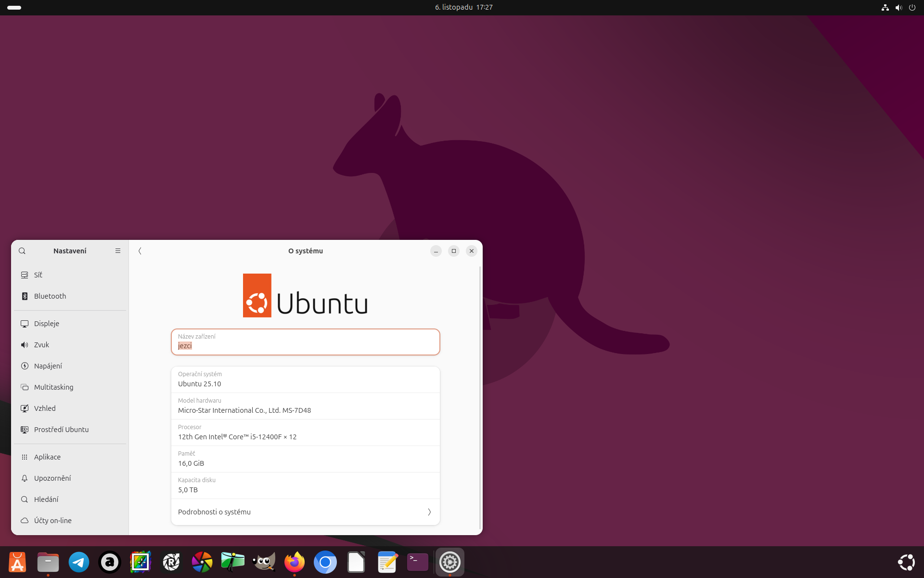Screen dimensions: 924x578
Task: Click the network icon in system tray
Action: pos(885,8)
